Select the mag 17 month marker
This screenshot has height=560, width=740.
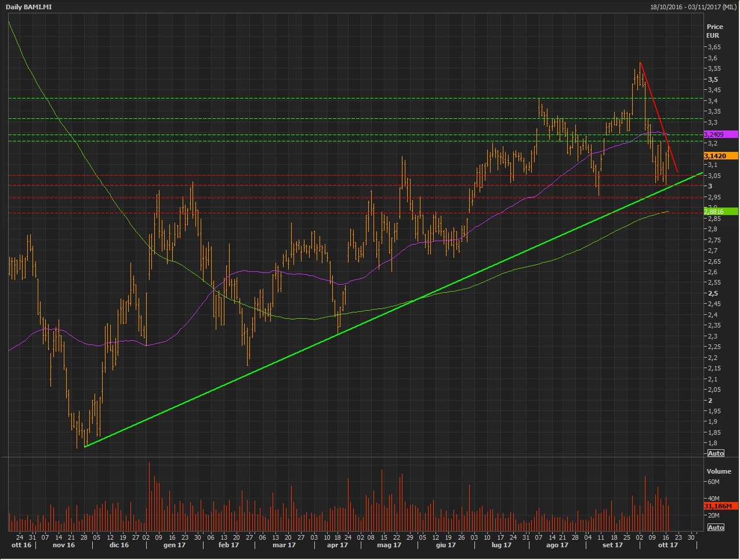[x=389, y=545]
